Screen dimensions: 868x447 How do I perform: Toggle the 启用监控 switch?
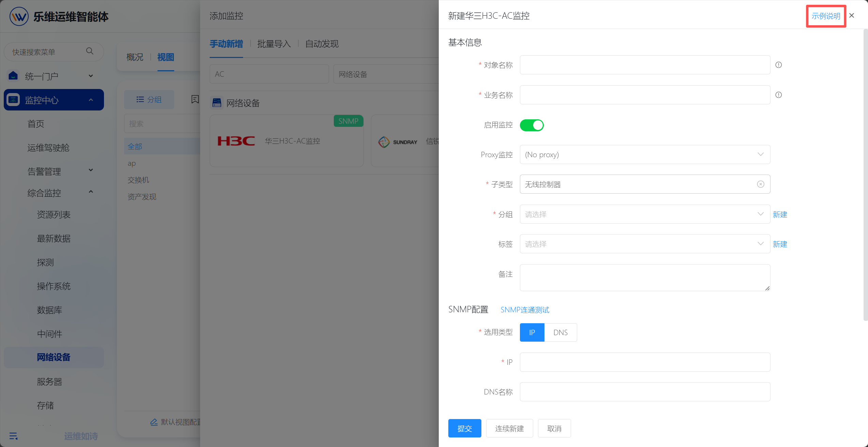pos(532,125)
